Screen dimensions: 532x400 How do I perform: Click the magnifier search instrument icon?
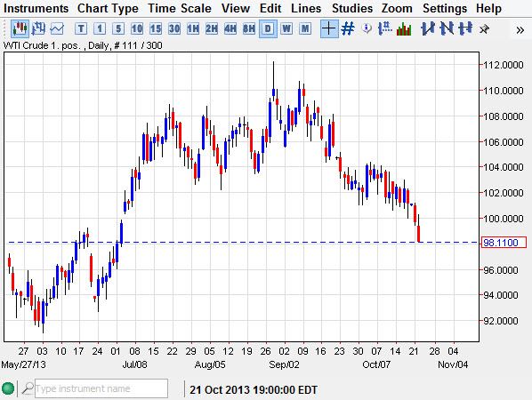coord(28,388)
